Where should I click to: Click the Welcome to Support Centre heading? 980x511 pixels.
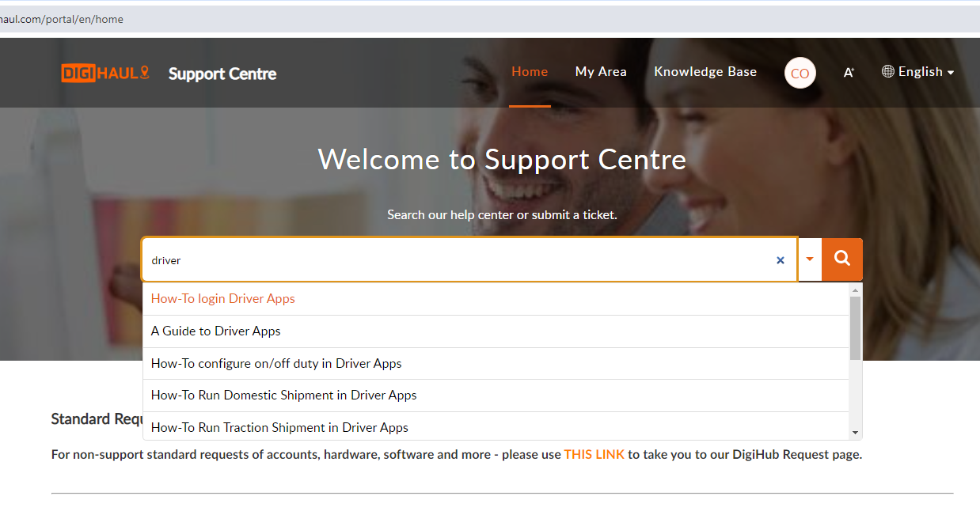[x=502, y=160]
